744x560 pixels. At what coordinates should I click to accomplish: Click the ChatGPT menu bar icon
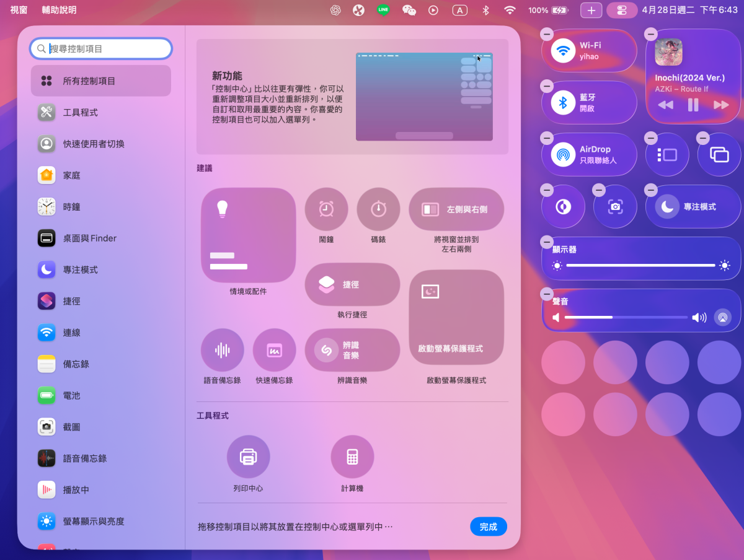pos(335,10)
